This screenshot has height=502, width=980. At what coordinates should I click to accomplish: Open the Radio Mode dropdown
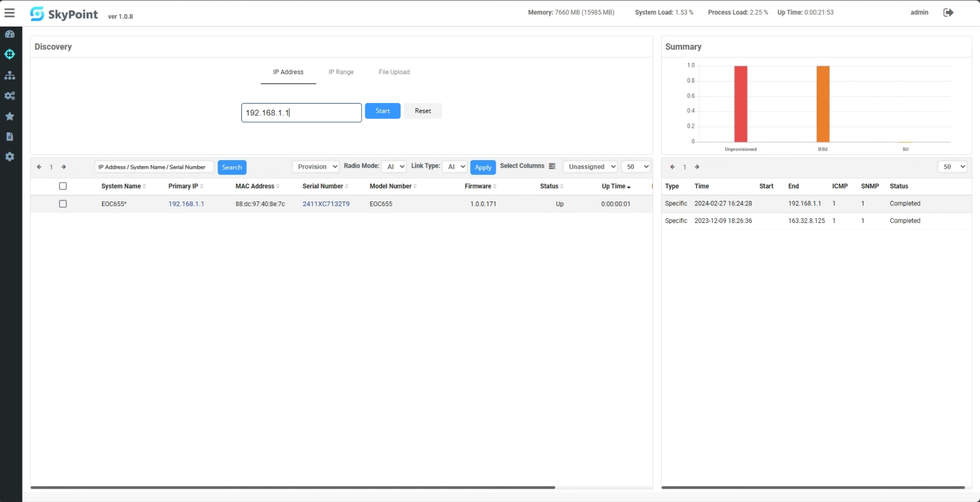394,167
